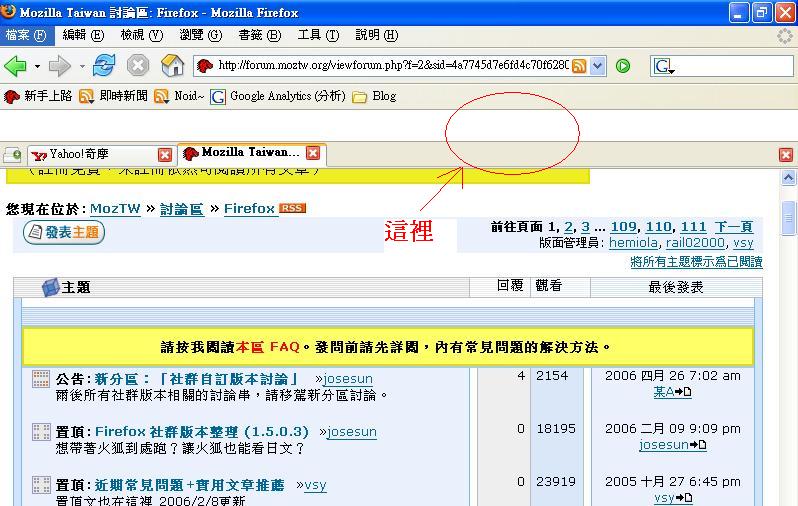798x506 pixels.
Task: Open the 新手上路 bookmark
Action: point(38,96)
